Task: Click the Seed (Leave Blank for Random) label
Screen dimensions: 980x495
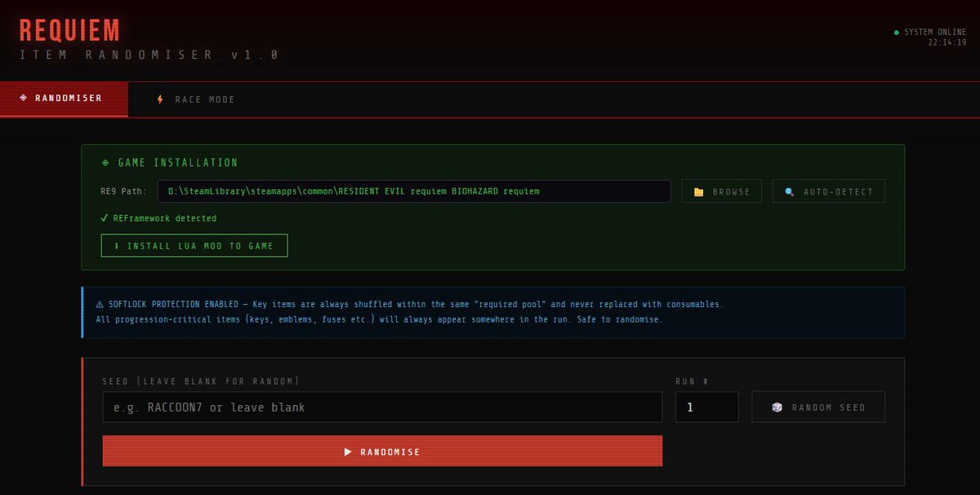Action: pyautogui.click(x=201, y=381)
